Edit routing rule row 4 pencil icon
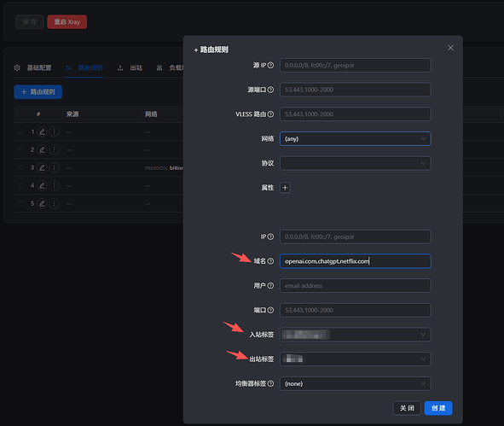The image size is (504, 426). 42,185
